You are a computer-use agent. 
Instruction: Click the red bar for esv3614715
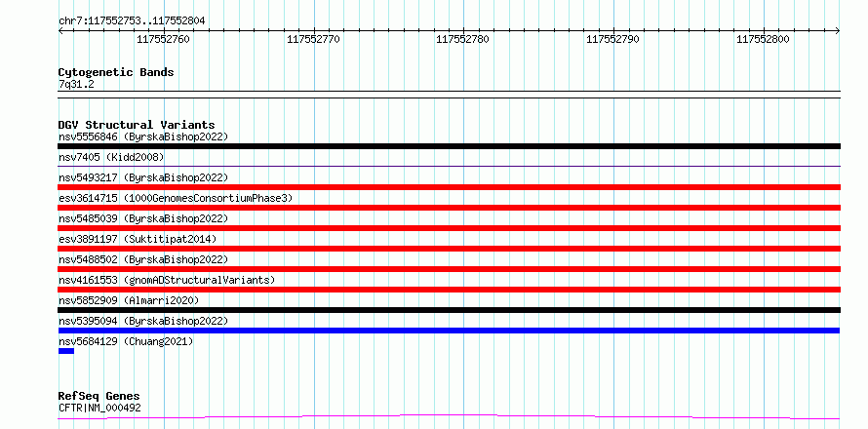[449, 208]
